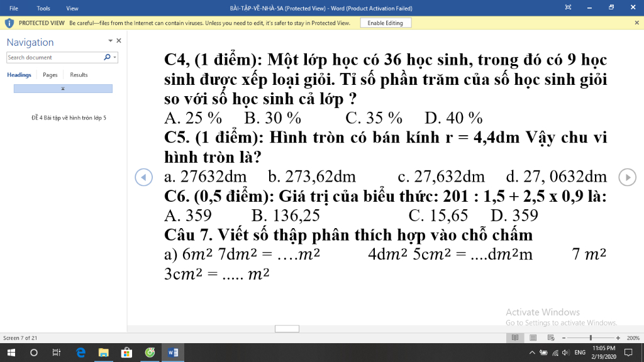
Task: Open File Explorer from taskbar
Action: pos(104,353)
